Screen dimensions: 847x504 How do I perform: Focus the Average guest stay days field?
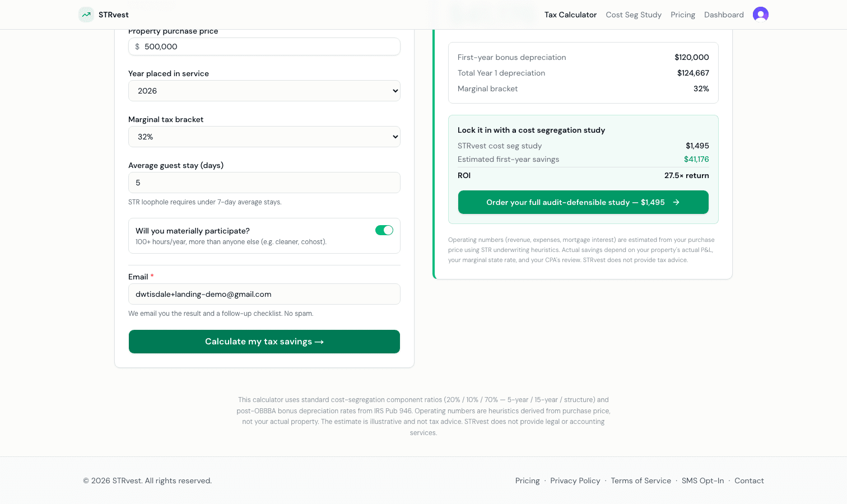(264, 183)
